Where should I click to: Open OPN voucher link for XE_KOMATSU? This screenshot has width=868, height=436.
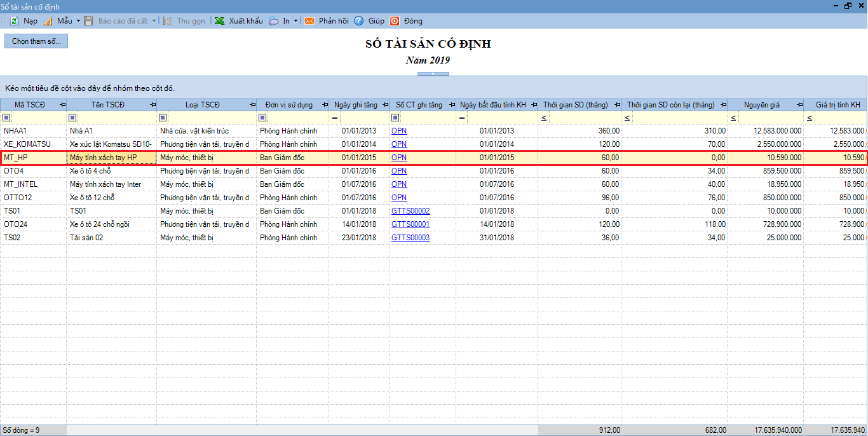coord(399,144)
